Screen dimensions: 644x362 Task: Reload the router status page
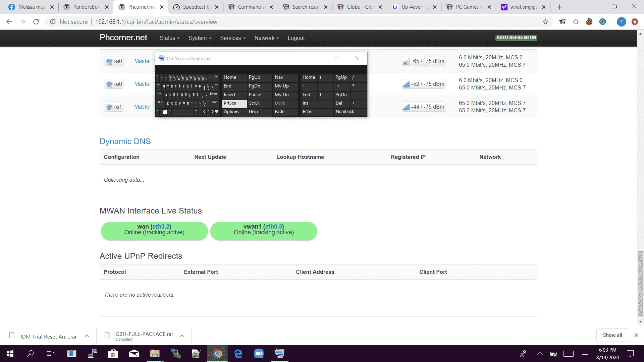[x=36, y=22]
